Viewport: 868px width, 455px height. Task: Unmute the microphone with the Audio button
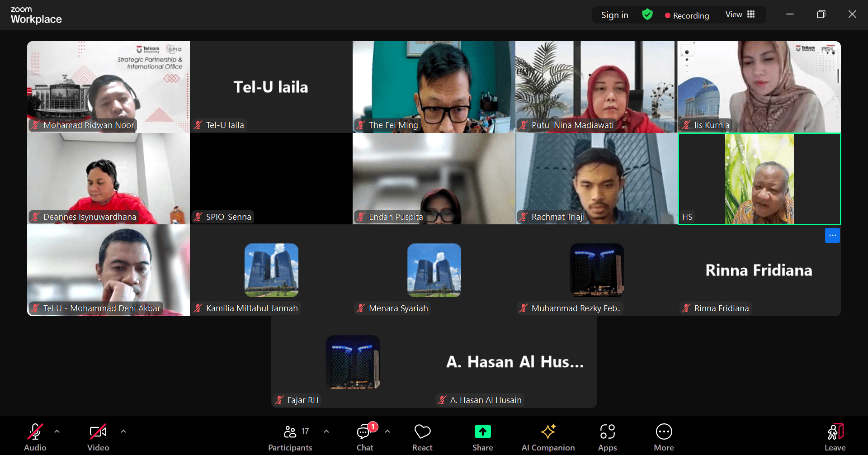pyautogui.click(x=35, y=436)
